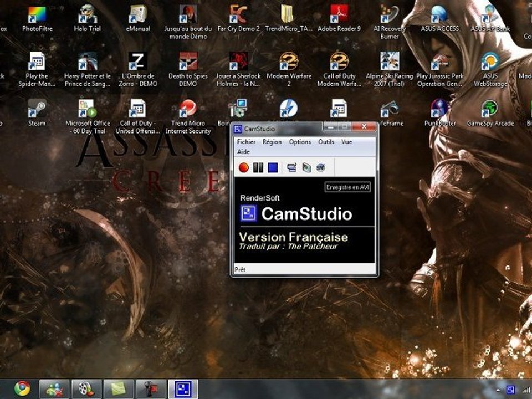Image resolution: width=532 pixels, height=399 pixels.
Task: Open Google Chrome from the taskbar
Action: 22,389
